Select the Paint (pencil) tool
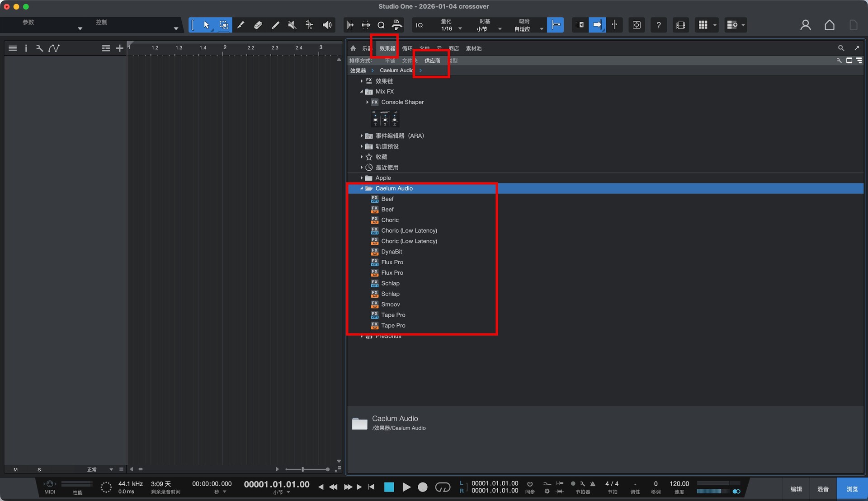Viewport: 868px width, 501px height. (275, 25)
